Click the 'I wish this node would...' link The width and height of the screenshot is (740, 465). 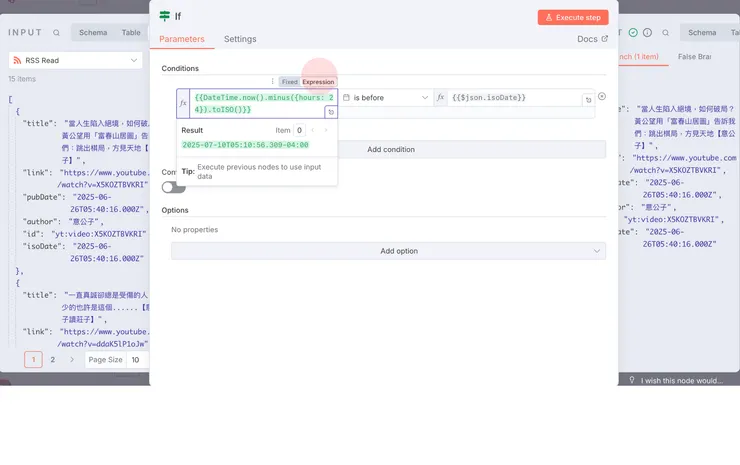(x=681, y=380)
